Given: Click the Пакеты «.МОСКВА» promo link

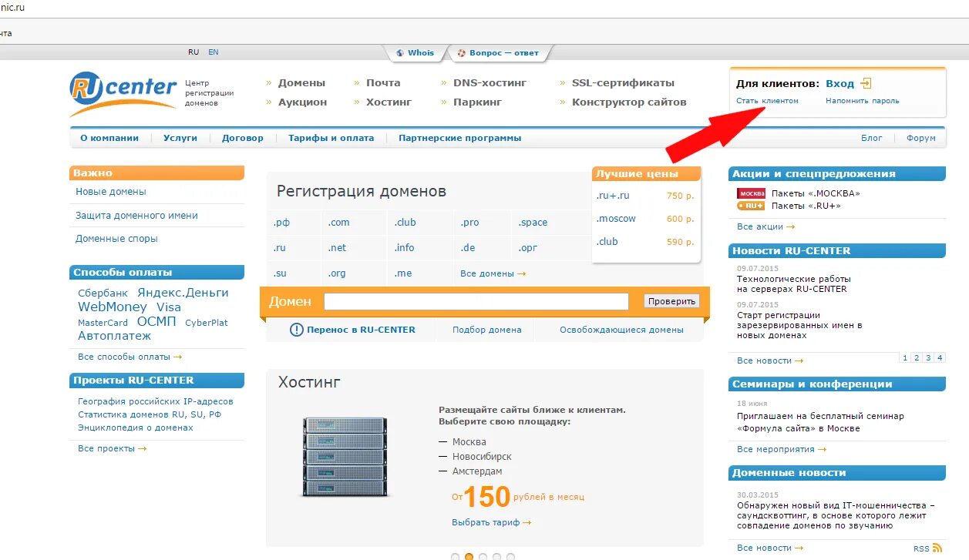Looking at the screenshot, I should pyautogui.click(x=816, y=193).
